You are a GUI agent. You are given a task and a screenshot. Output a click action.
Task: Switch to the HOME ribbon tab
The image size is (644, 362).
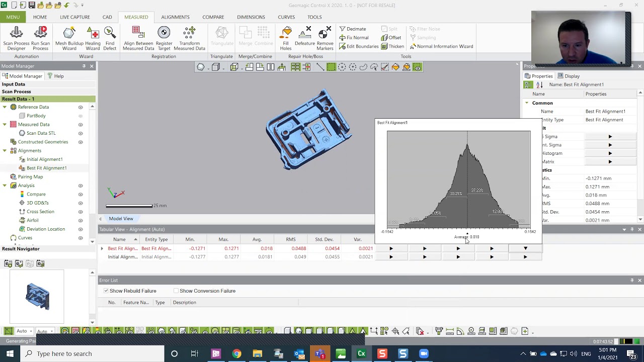pyautogui.click(x=40, y=17)
